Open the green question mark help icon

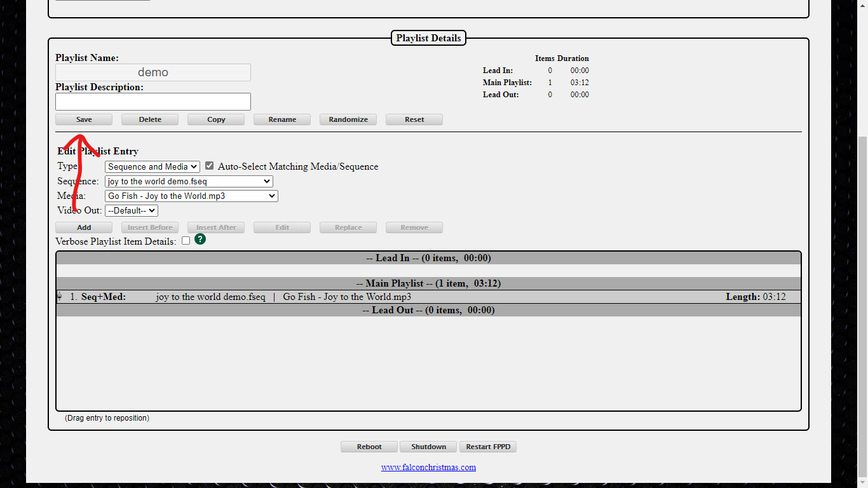click(x=200, y=240)
